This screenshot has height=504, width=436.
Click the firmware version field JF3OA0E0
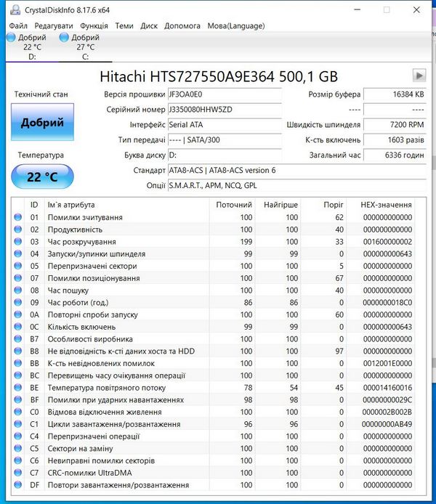point(224,94)
